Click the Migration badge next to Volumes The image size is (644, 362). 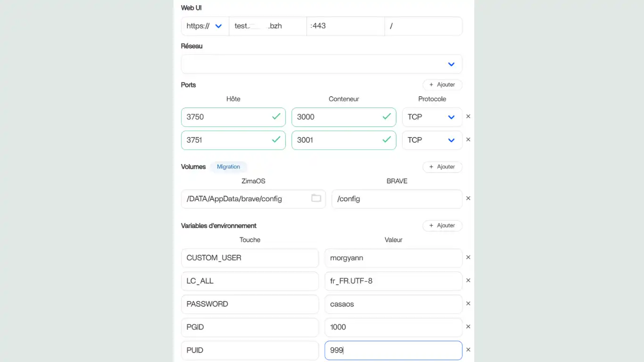coord(229,167)
